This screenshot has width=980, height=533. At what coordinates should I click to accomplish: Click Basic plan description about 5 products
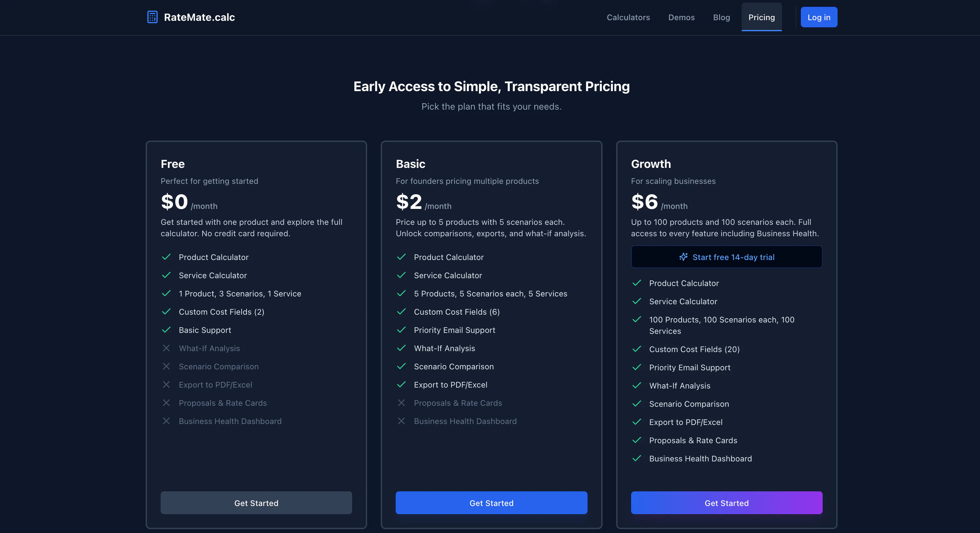pyautogui.click(x=491, y=228)
